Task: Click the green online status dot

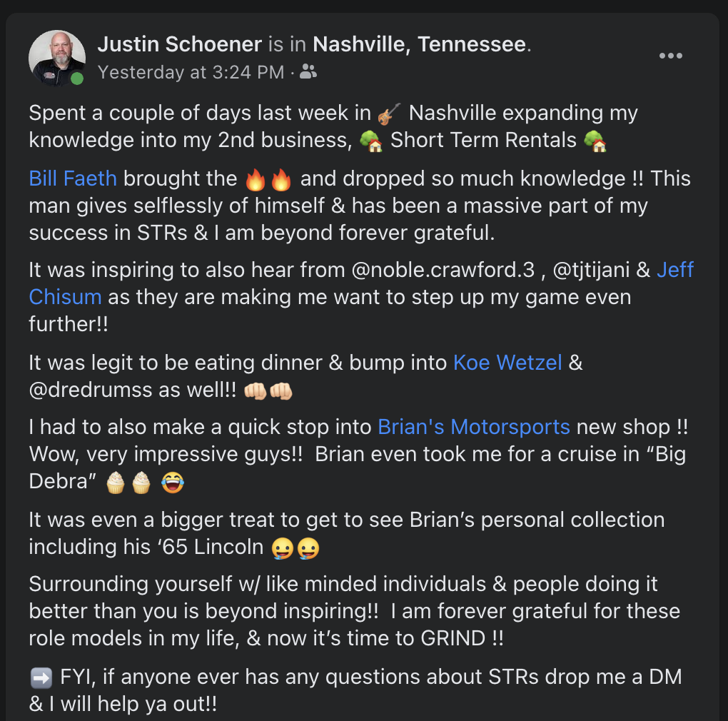Action: tap(77, 79)
